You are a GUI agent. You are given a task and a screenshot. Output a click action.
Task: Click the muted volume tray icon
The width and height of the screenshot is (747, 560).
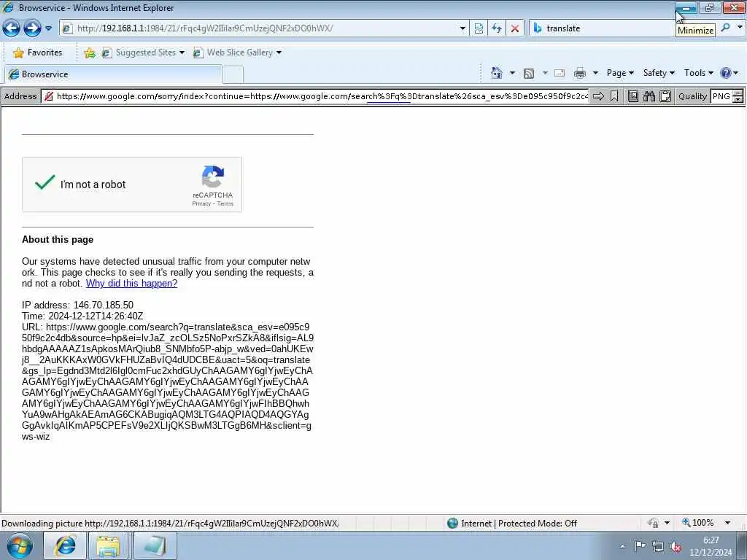click(x=676, y=547)
